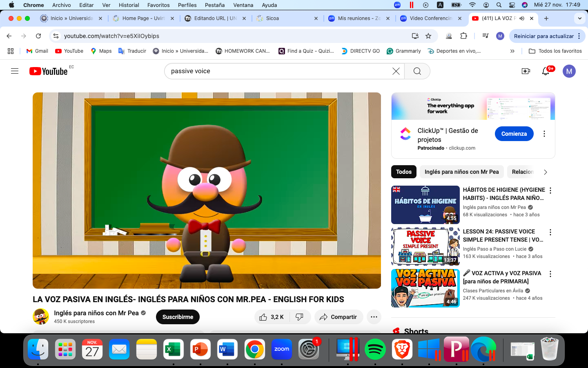Open options for LESSON 24 video
This screenshot has height=368, width=588.
[x=550, y=232]
